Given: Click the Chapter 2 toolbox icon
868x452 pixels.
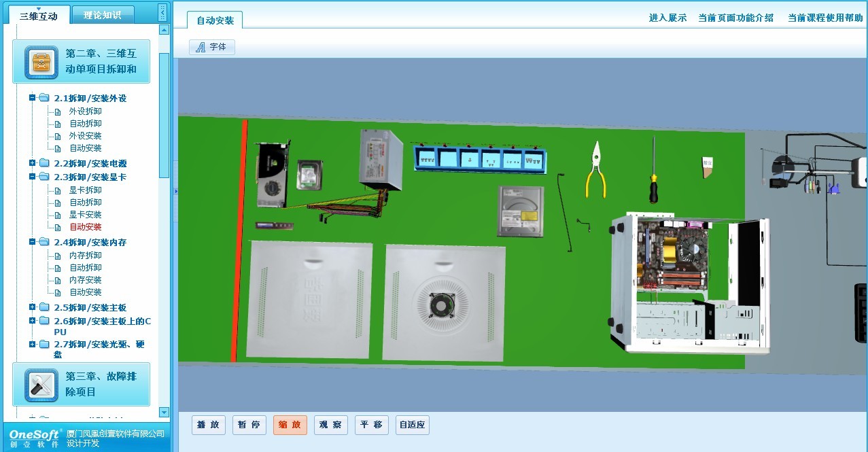Looking at the screenshot, I should [x=41, y=62].
